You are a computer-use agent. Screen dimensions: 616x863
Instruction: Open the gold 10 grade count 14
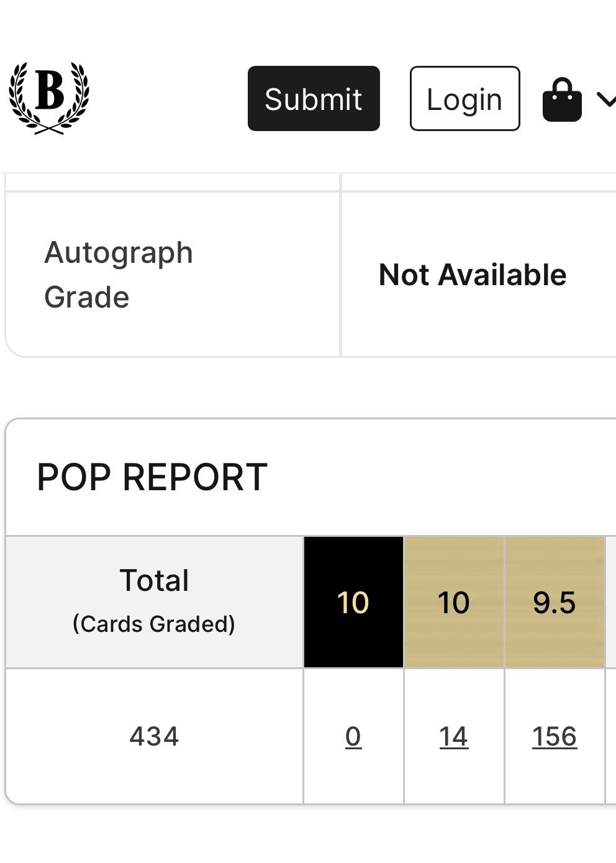453,737
